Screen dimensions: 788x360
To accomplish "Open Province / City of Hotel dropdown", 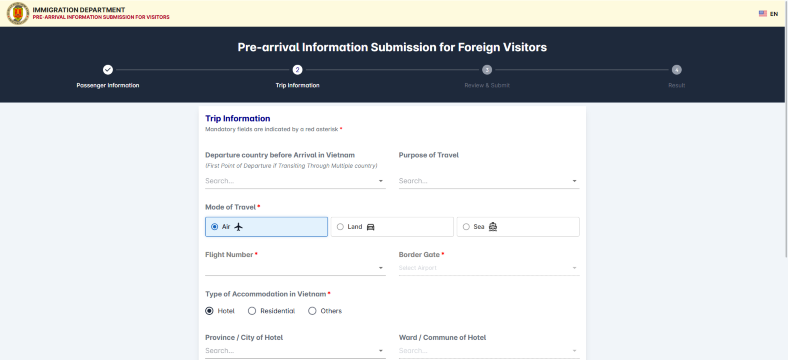I will coord(380,351).
